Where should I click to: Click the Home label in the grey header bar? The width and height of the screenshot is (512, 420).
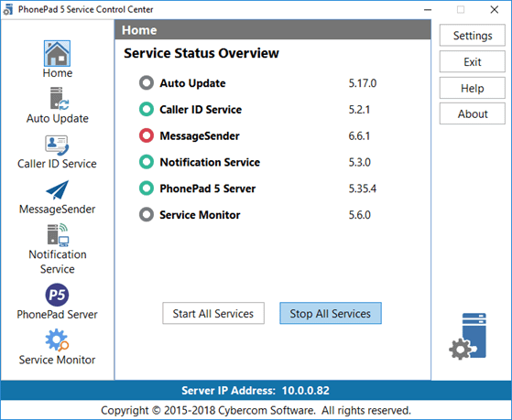(x=139, y=30)
